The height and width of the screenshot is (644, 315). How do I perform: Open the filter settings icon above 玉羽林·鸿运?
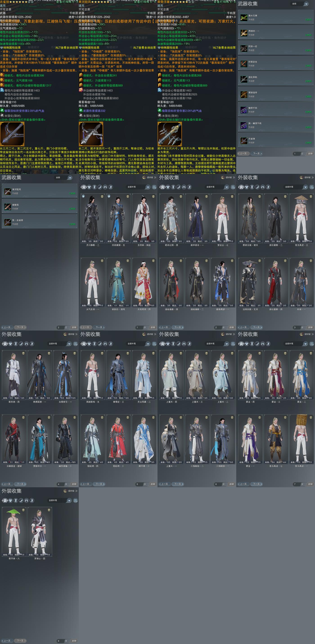(x=154, y=187)
